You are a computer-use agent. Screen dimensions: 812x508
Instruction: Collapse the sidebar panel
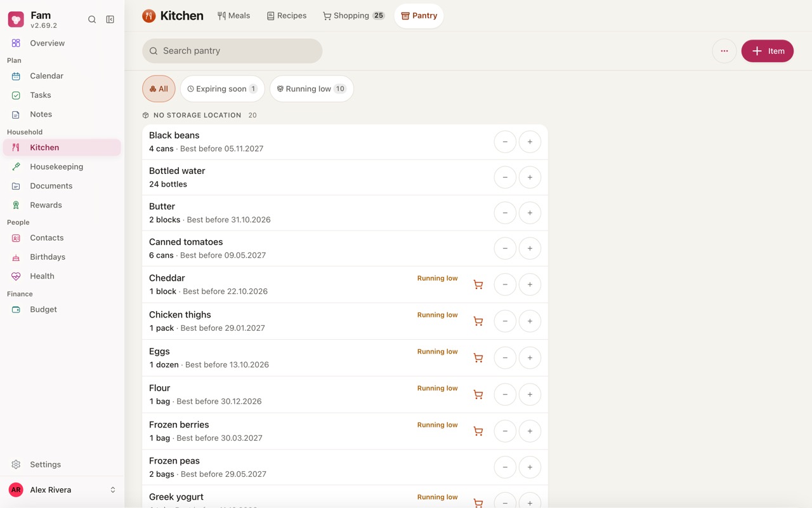click(x=110, y=20)
